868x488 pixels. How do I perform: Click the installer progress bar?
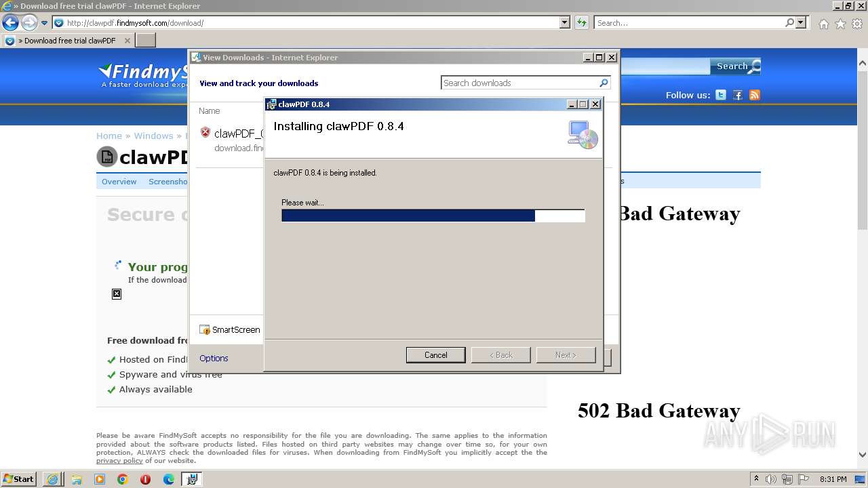433,216
